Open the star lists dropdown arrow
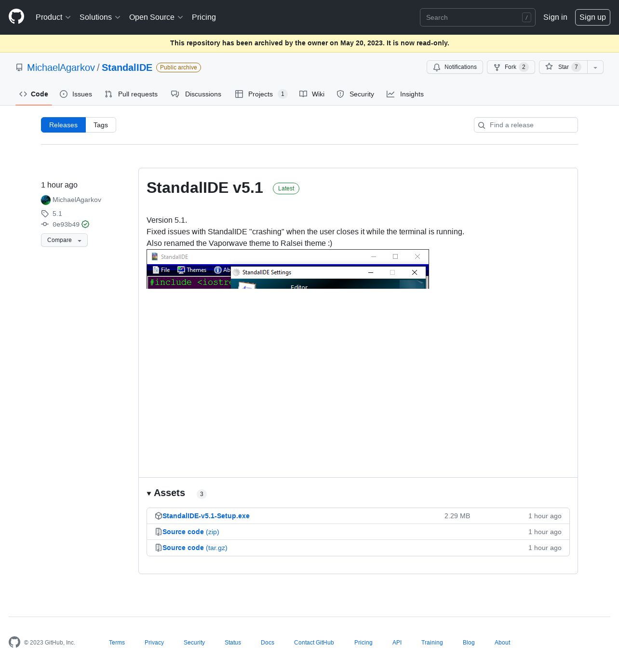The height and width of the screenshot is (672, 619). point(595,67)
